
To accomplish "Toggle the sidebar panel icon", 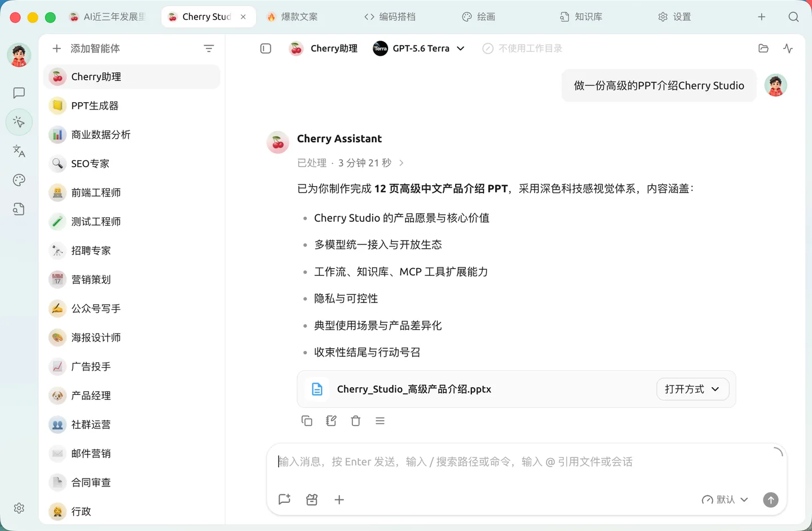I will [x=266, y=49].
